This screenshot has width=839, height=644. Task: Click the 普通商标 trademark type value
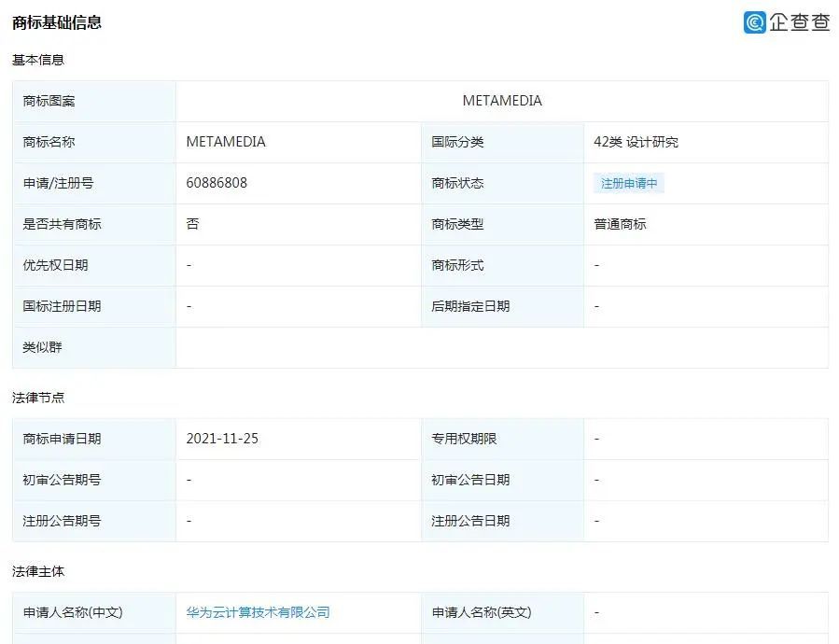[x=620, y=224]
